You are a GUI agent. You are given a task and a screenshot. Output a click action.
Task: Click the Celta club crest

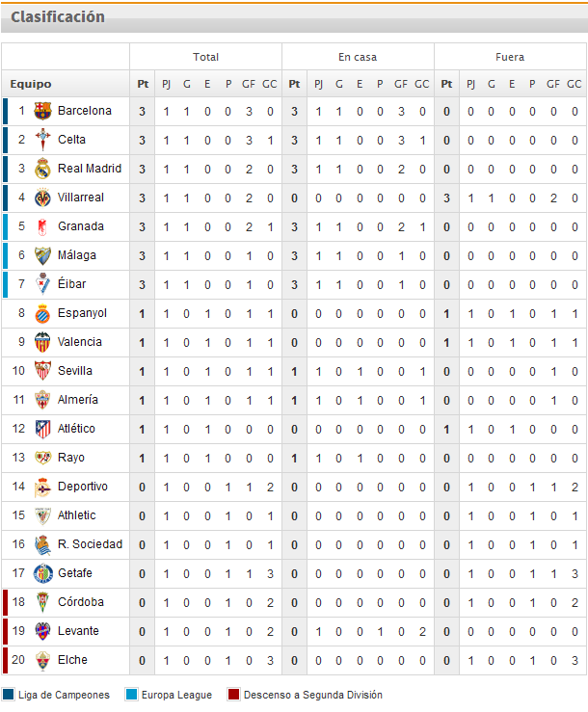(42, 140)
